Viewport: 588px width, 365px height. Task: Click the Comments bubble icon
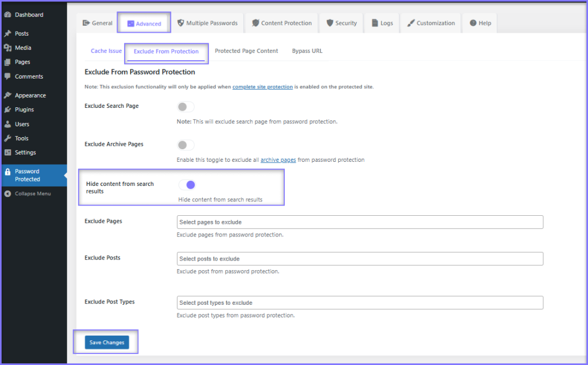tap(7, 76)
